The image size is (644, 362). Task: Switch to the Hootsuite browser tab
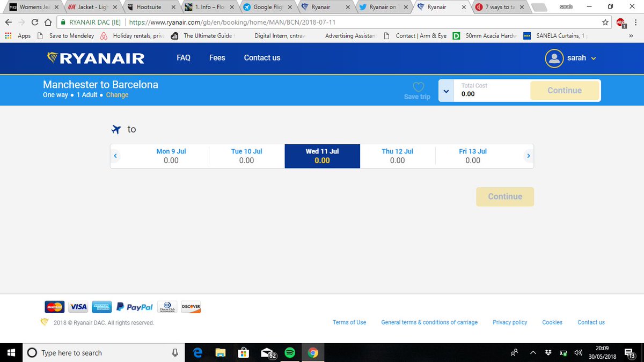tap(152, 7)
